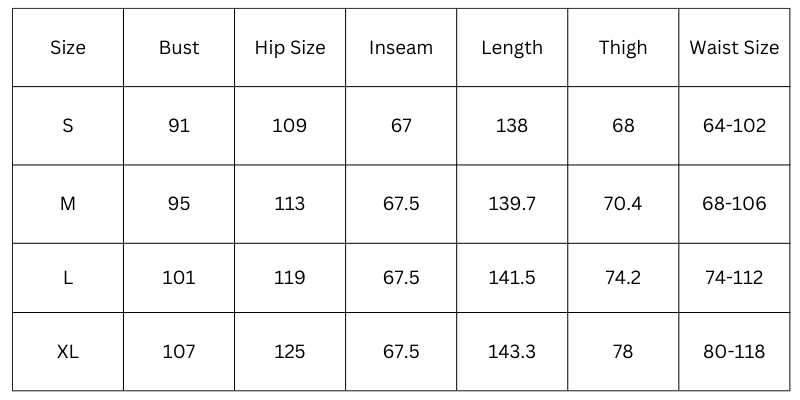The height and width of the screenshot is (400, 800).
Task: Click the Size column header
Action: (67, 47)
